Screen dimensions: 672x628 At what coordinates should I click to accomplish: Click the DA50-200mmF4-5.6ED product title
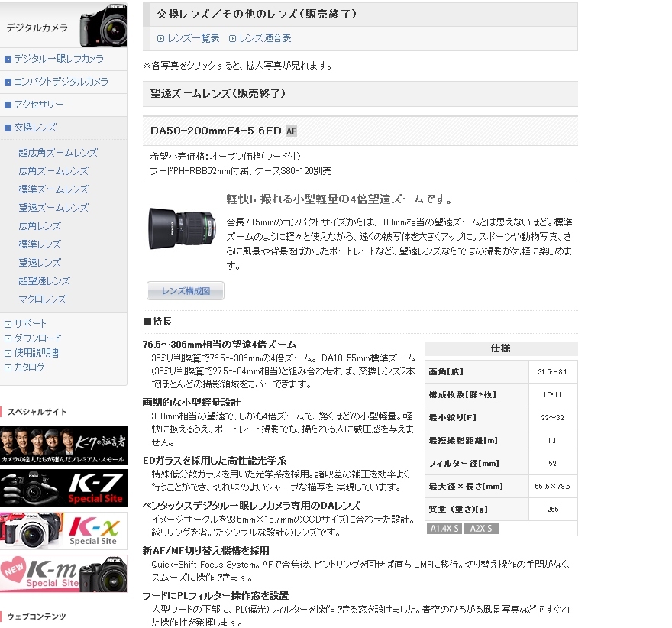point(216,131)
